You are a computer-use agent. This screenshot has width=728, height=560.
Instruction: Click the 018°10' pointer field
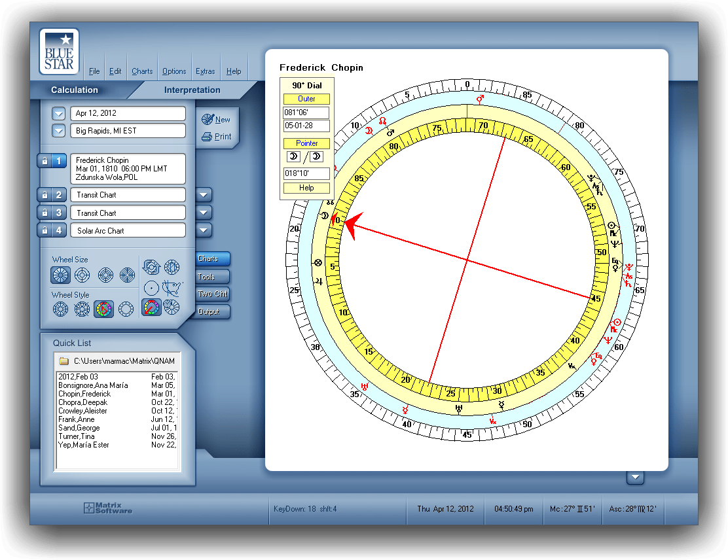[x=306, y=173]
